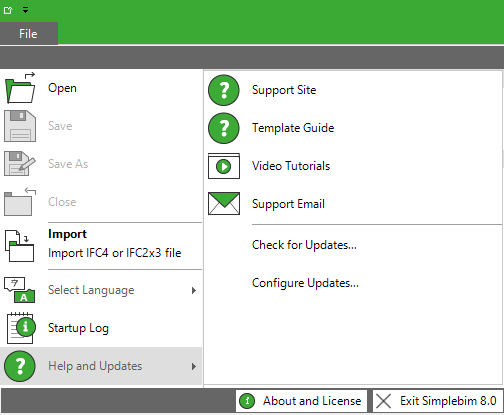Click the About and License button

[301, 401]
